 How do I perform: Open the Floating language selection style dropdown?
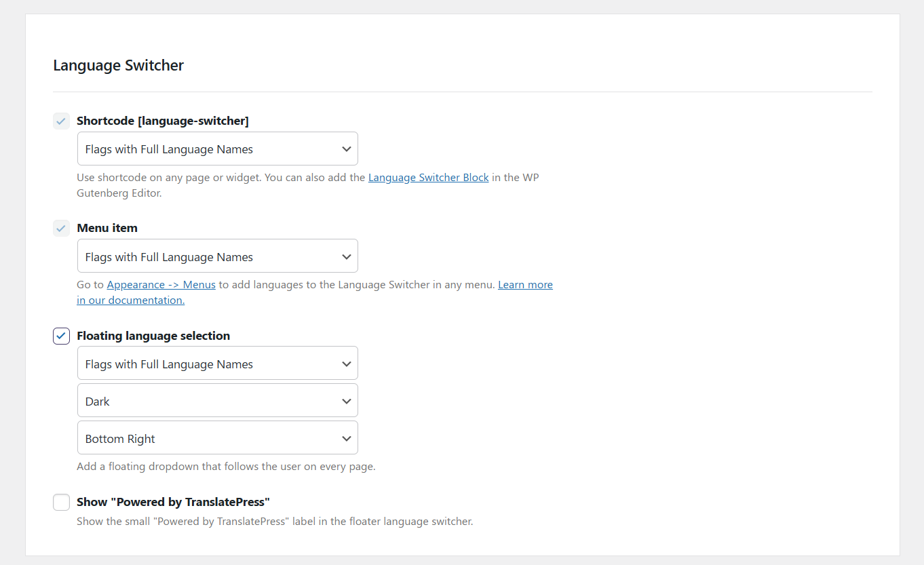[218, 364]
